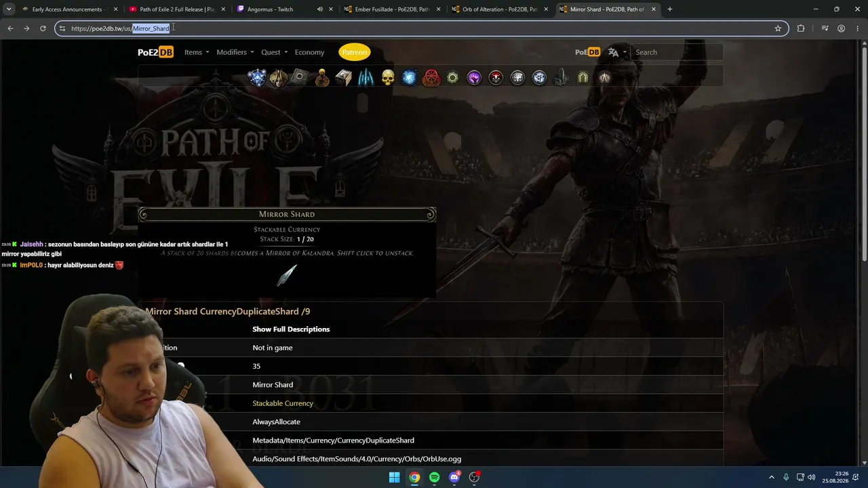This screenshot has height=488, width=868.
Task: Mute the Angormus Twitch tab audio
Action: coord(320,9)
